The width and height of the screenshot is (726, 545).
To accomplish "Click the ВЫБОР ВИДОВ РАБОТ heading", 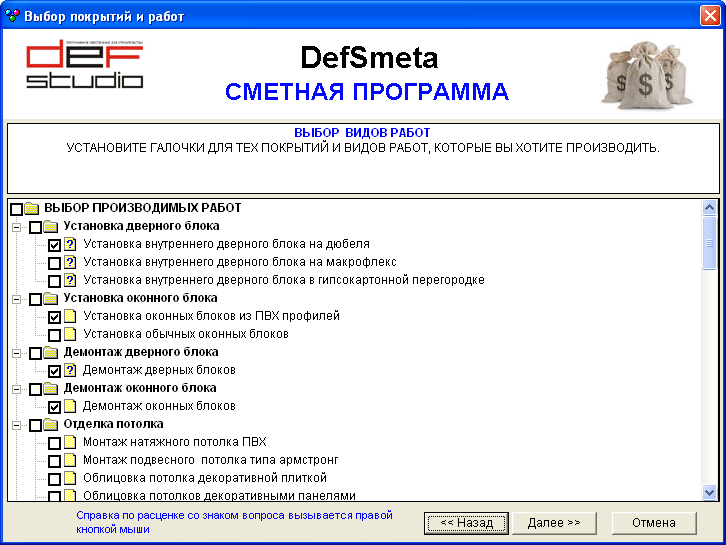I will (362, 133).
